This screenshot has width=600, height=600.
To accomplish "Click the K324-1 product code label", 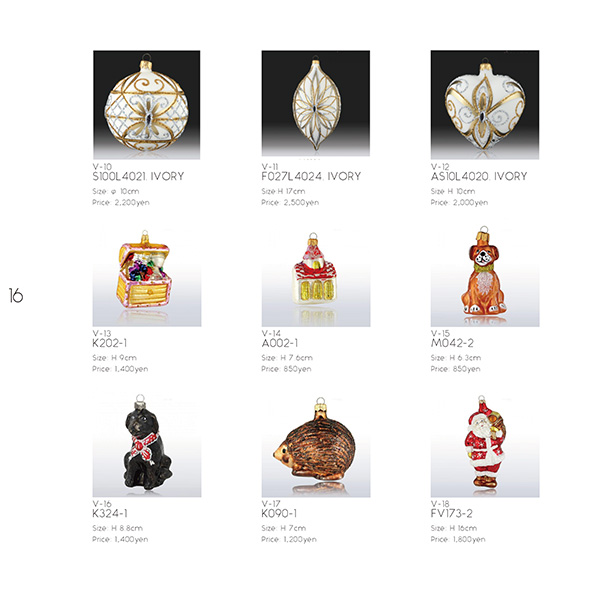I will point(110,514).
